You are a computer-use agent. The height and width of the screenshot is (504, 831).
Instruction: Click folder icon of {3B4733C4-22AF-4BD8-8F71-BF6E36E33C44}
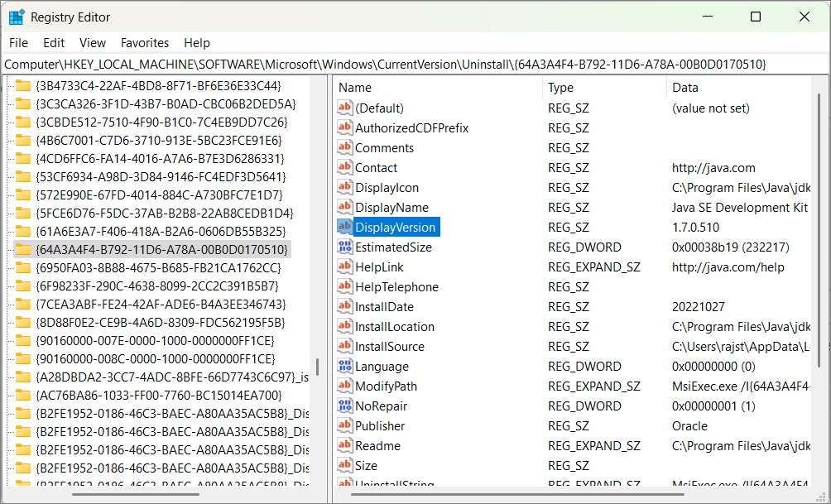click(23, 86)
